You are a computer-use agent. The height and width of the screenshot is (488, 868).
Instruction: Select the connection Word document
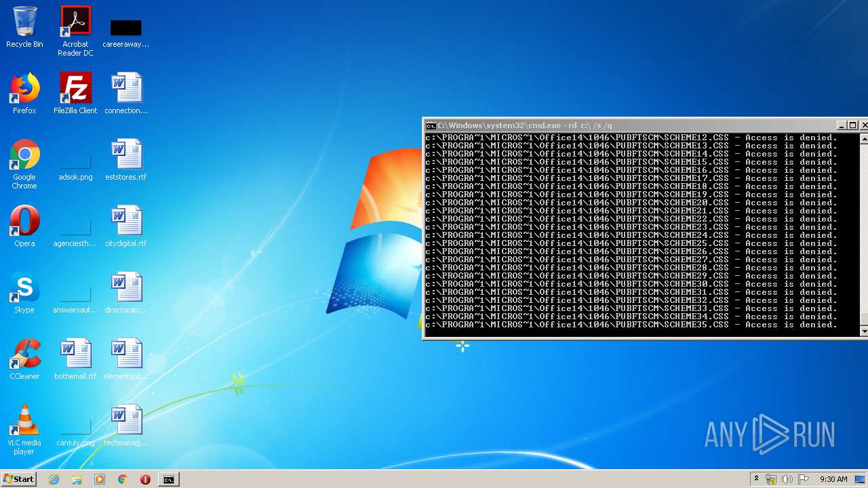pyautogui.click(x=126, y=94)
